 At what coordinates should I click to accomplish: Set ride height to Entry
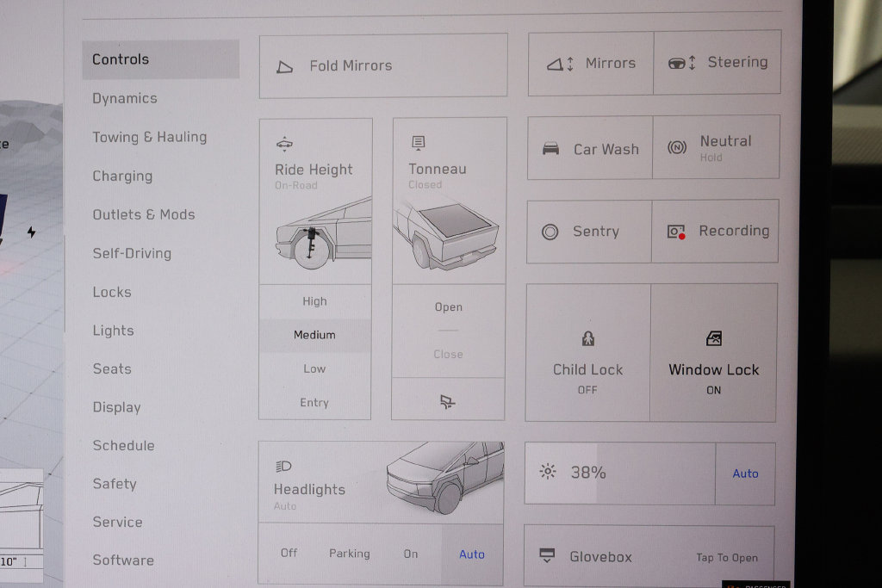tap(314, 403)
